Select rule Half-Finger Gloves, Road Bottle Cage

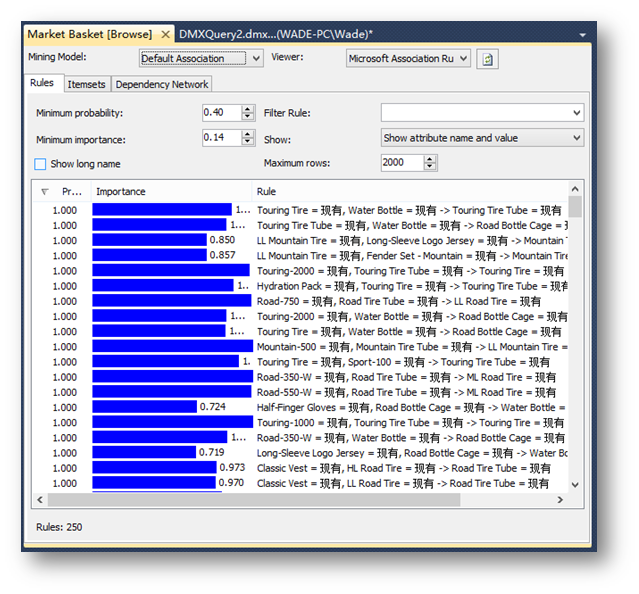point(302,407)
